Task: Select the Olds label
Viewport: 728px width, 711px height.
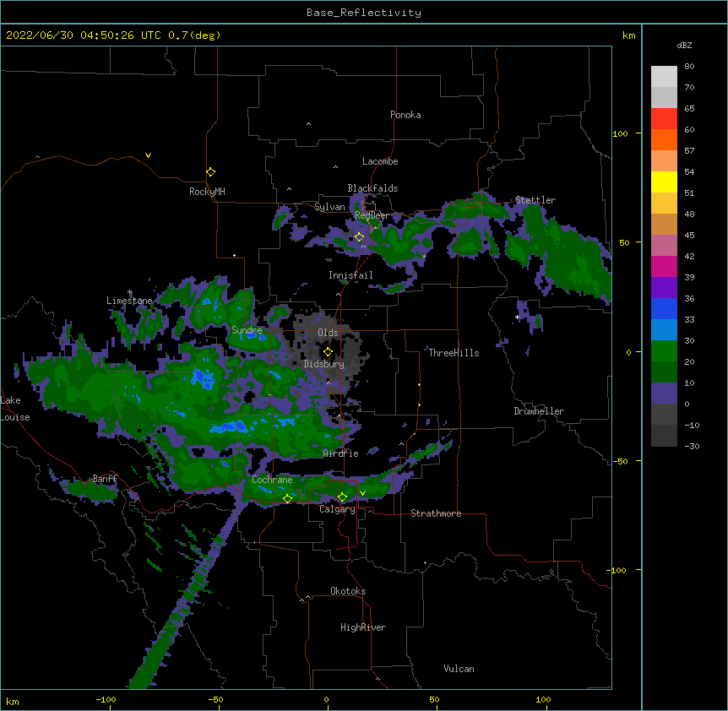Action: click(328, 333)
